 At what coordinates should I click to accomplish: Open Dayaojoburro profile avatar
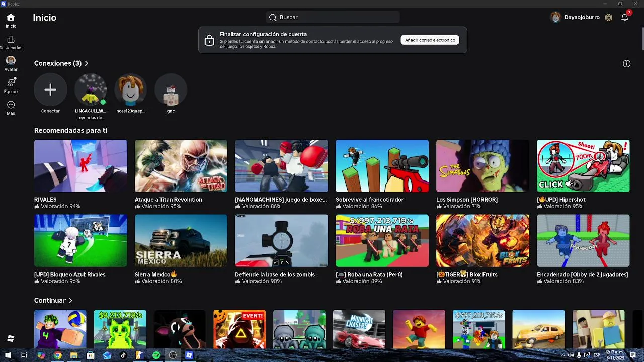point(556,17)
